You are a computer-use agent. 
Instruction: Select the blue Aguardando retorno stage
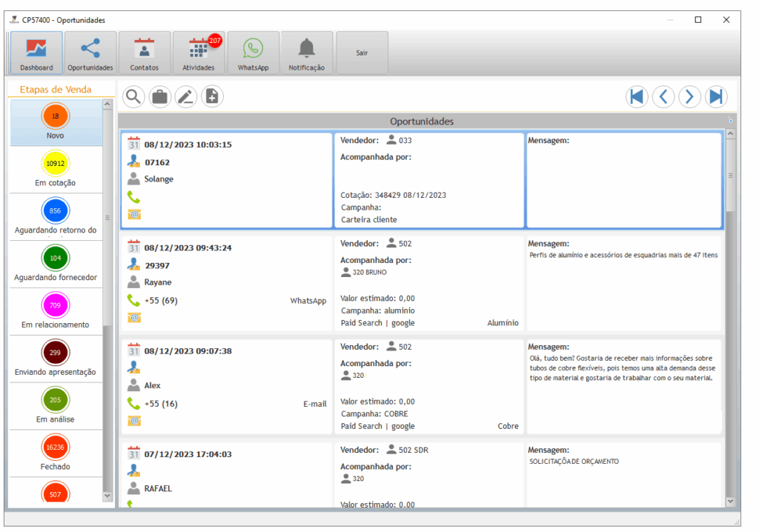(x=56, y=211)
